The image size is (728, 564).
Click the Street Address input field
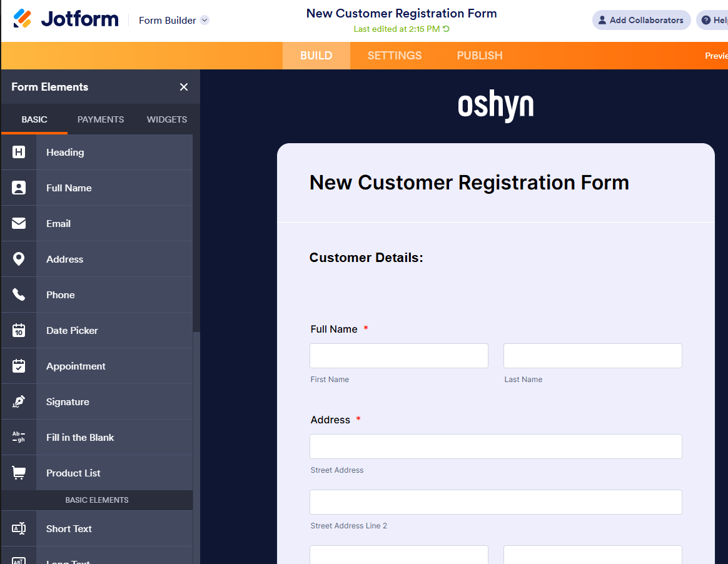pyautogui.click(x=496, y=446)
